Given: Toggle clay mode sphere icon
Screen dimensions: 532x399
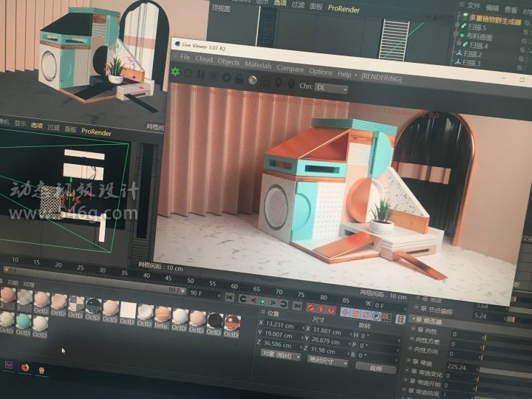Looking at the screenshot, I should pyautogui.click(x=252, y=80).
